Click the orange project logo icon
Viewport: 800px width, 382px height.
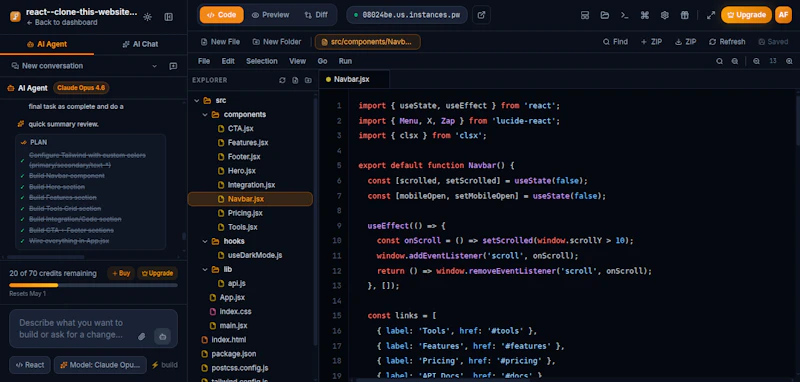pyautogui.click(x=15, y=16)
